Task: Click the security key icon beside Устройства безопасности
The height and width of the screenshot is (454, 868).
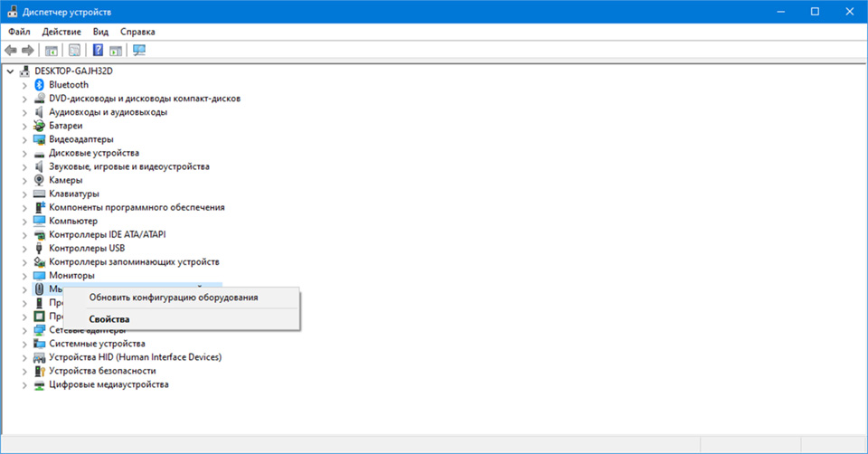Action: [x=39, y=371]
